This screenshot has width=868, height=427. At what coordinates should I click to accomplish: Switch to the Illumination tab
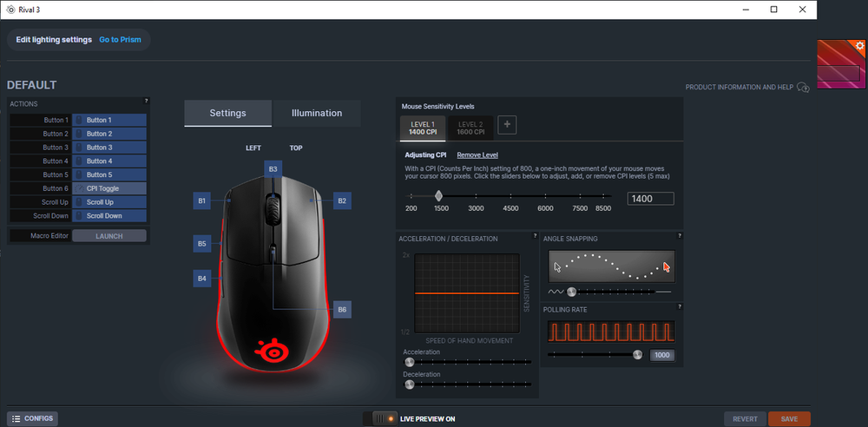point(317,113)
